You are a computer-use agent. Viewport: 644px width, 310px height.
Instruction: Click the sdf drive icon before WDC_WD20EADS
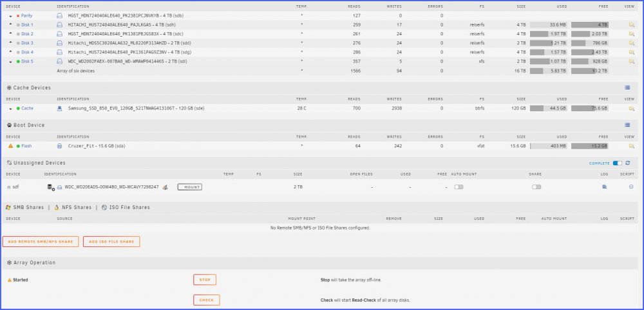[59, 187]
